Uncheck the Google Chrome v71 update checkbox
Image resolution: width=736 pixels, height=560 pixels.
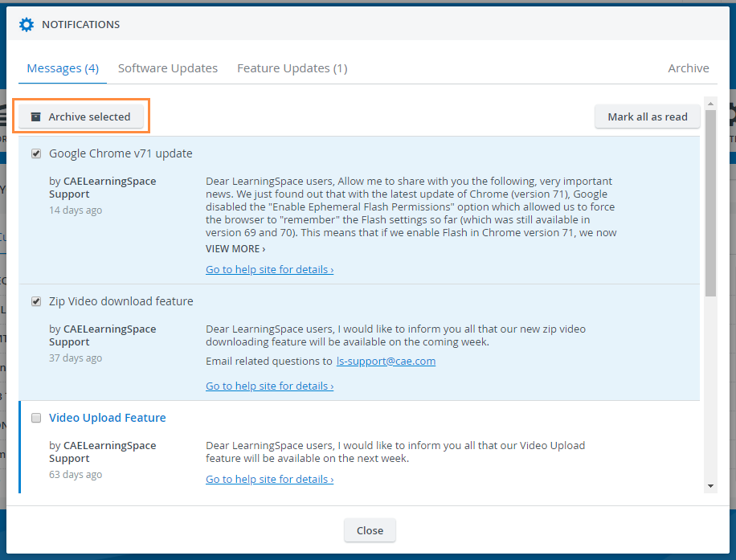pyautogui.click(x=36, y=153)
